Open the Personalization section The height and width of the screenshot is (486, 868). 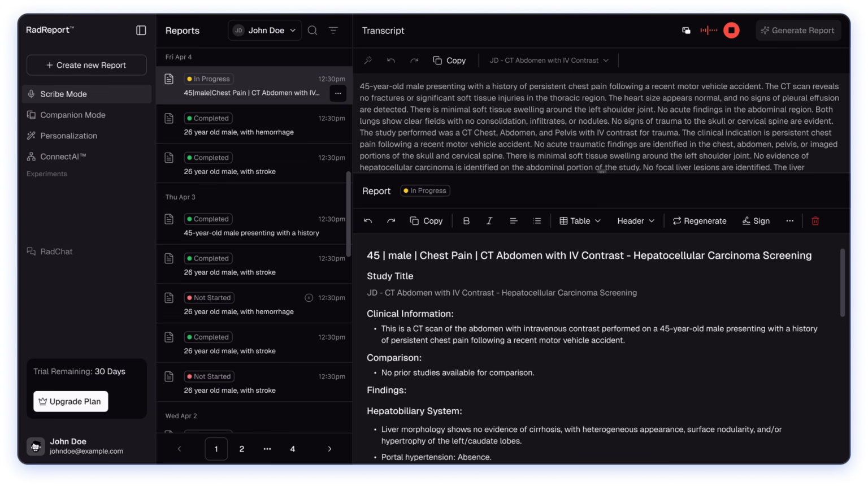pos(68,136)
